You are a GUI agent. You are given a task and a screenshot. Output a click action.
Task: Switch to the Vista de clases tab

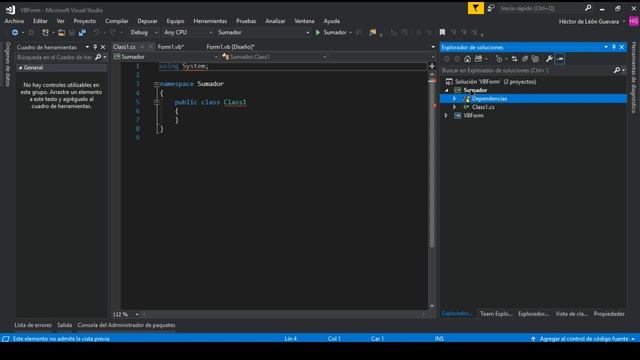[x=571, y=314]
